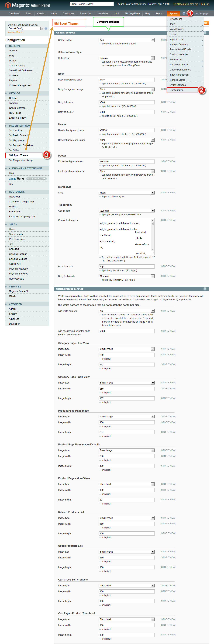
Task: Open the Footer background image dropdown
Action: 127,171
